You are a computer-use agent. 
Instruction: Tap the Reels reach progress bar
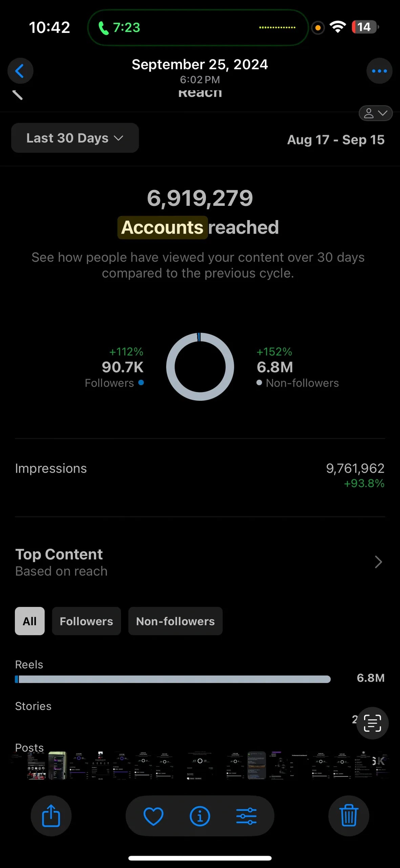(x=173, y=679)
